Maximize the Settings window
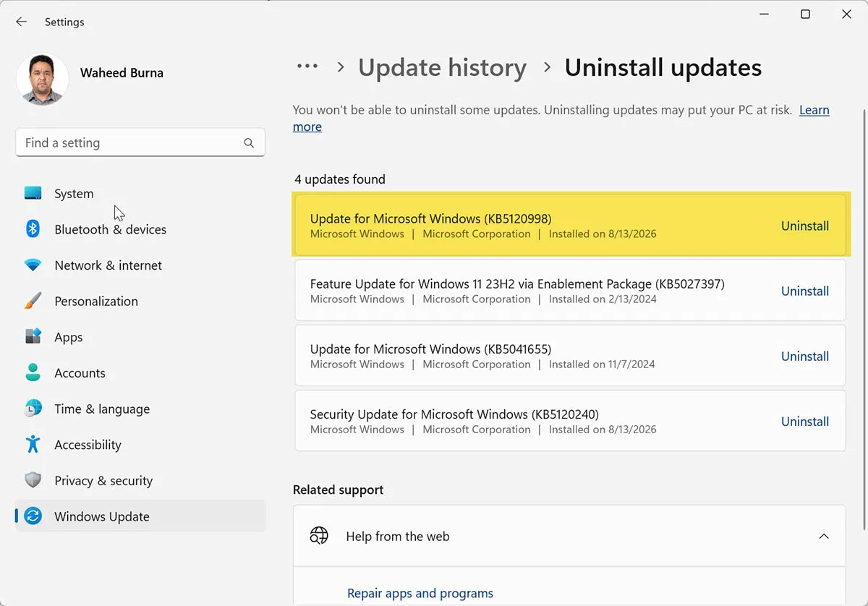The width and height of the screenshot is (868, 606). [805, 14]
